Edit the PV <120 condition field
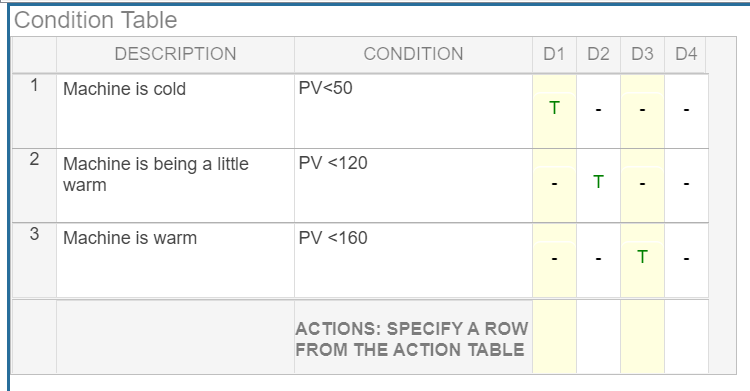The image size is (750, 391). [x=413, y=186]
